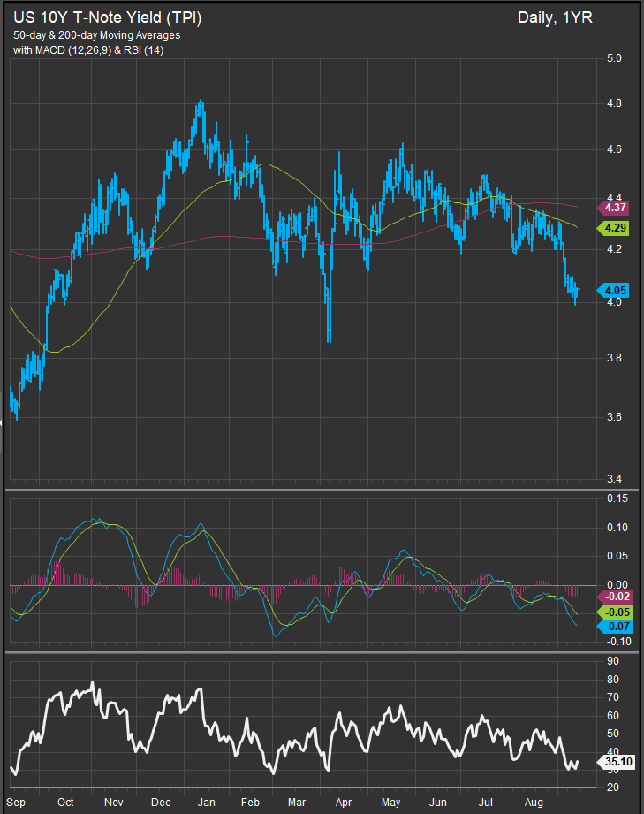Image resolution: width=644 pixels, height=814 pixels.
Task: Click the 3.4 yield axis label
Action: click(x=615, y=479)
